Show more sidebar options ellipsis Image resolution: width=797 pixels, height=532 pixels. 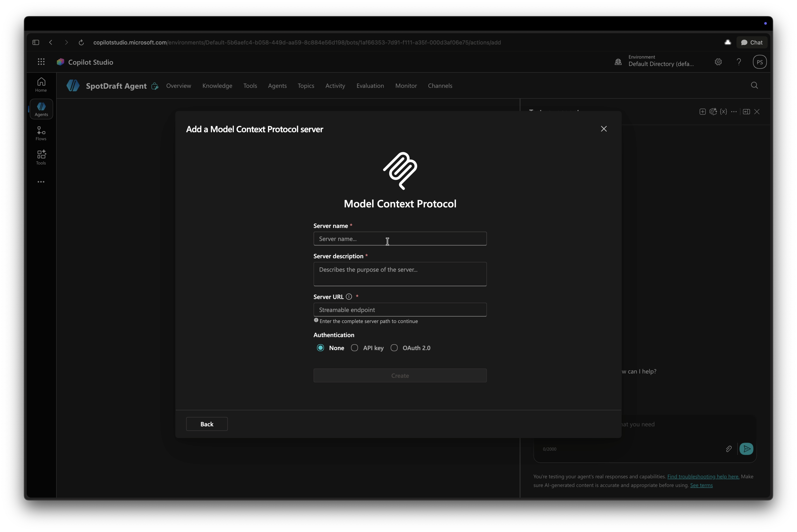[x=41, y=182]
